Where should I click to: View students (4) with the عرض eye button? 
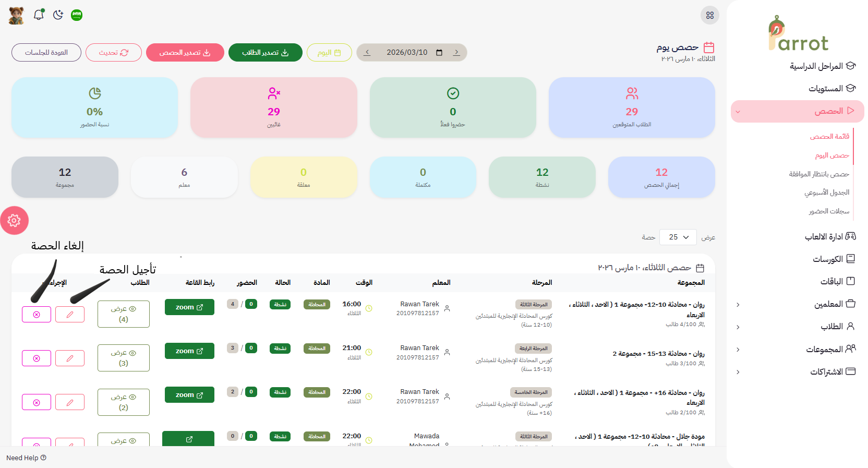(124, 314)
